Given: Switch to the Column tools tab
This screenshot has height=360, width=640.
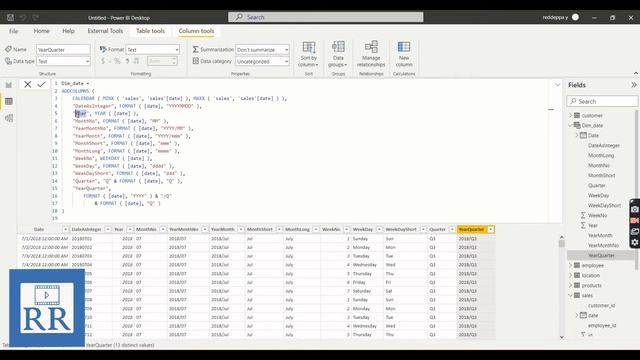Looking at the screenshot, I should coord(196,31).
